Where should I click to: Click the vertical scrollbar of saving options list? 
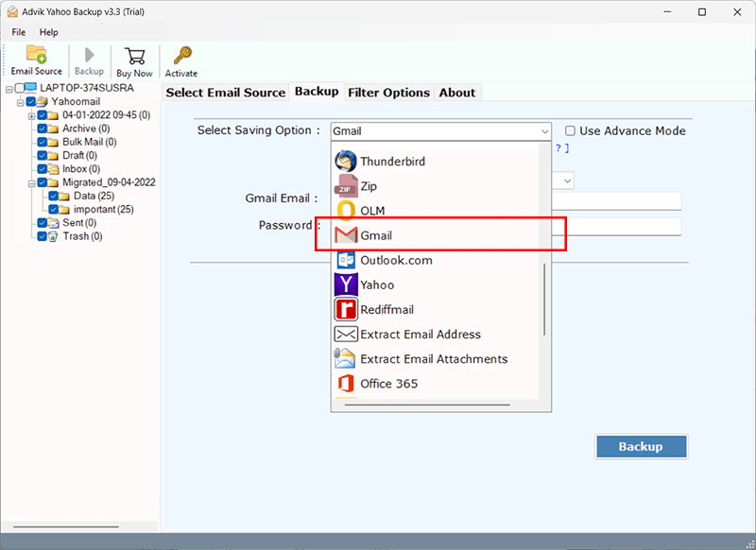pyautogui.click(x=545, y=299)
